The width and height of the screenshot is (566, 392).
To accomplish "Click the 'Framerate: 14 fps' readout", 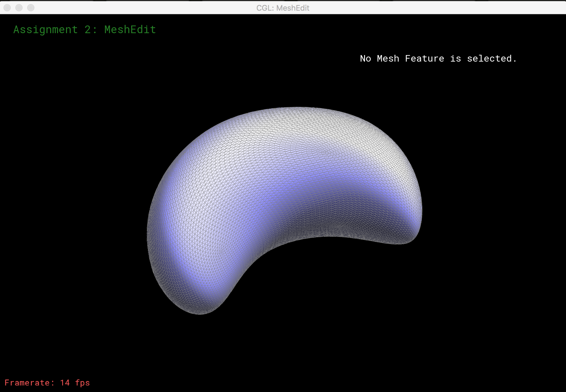I will click(x=47, y=383).
